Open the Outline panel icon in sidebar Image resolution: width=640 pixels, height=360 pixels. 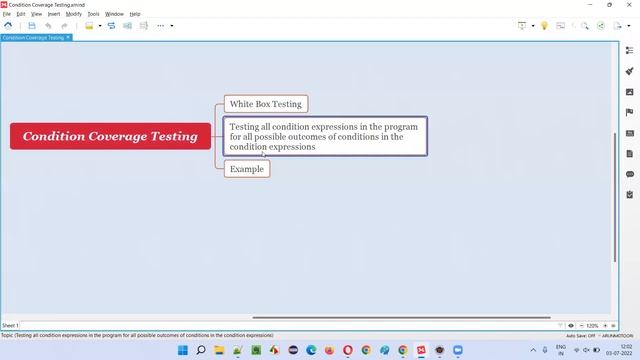(630, 50)
